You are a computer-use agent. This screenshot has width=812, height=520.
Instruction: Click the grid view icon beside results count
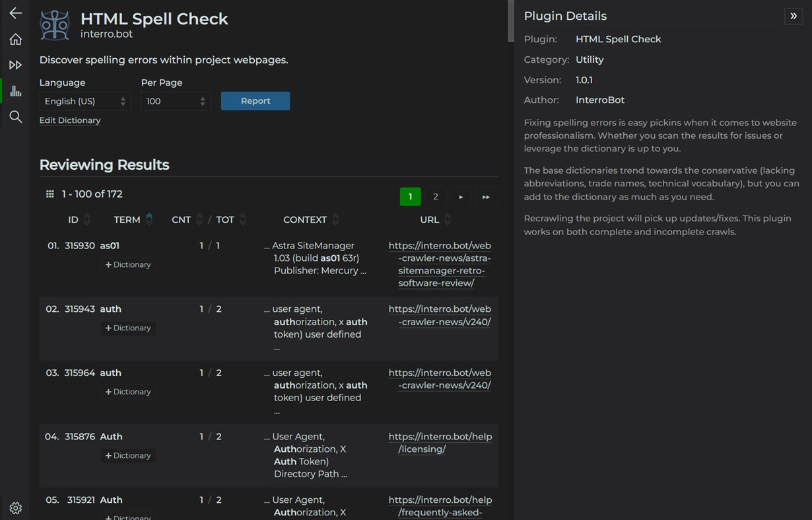point(50,194)
